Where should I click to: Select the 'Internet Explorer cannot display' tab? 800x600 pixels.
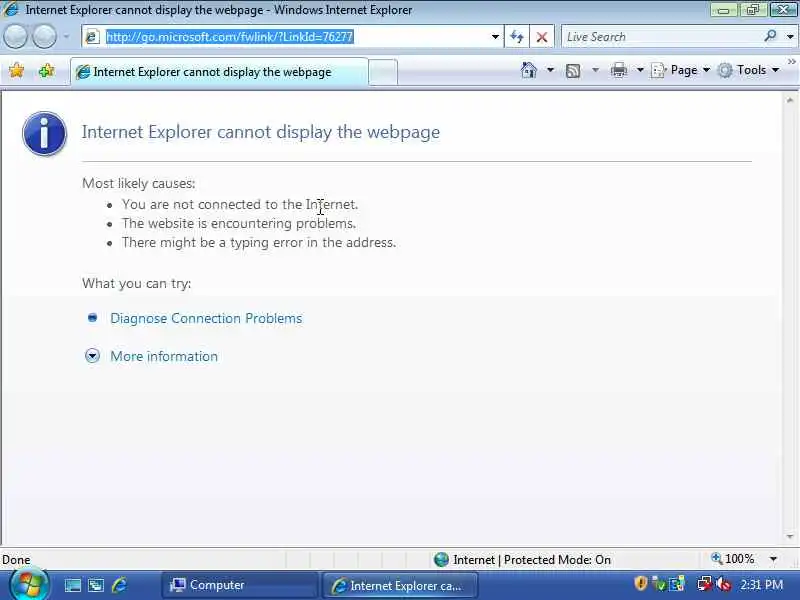218,72
